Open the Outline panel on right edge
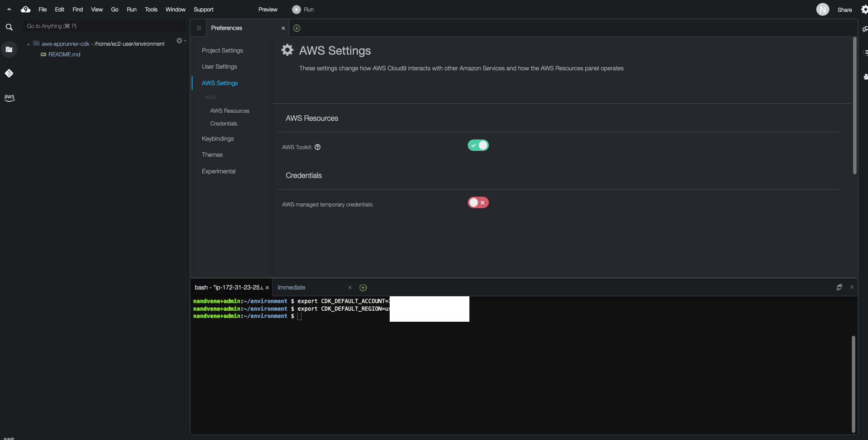This screenshot has height=440, width=868. tap(865, 53)
